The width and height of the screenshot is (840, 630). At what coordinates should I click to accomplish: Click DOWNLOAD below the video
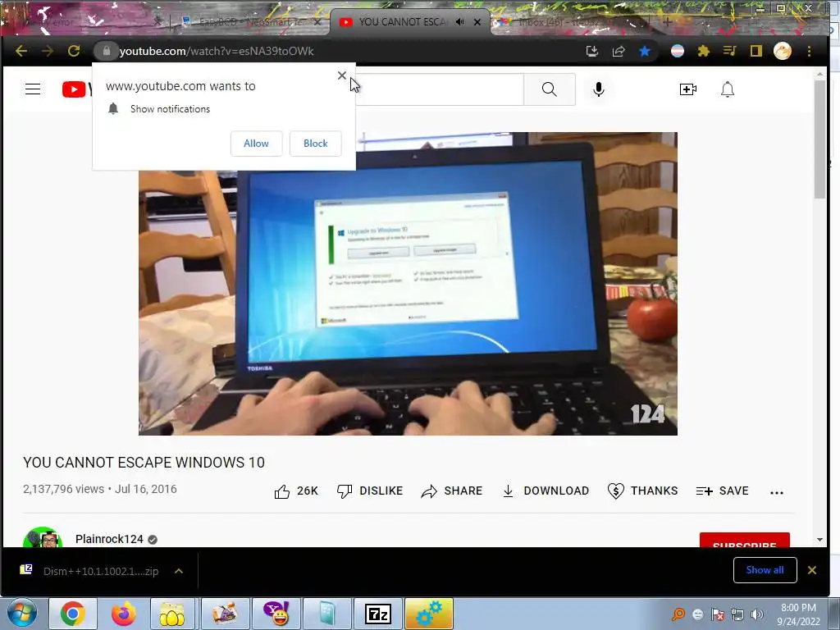pos(545,491)
